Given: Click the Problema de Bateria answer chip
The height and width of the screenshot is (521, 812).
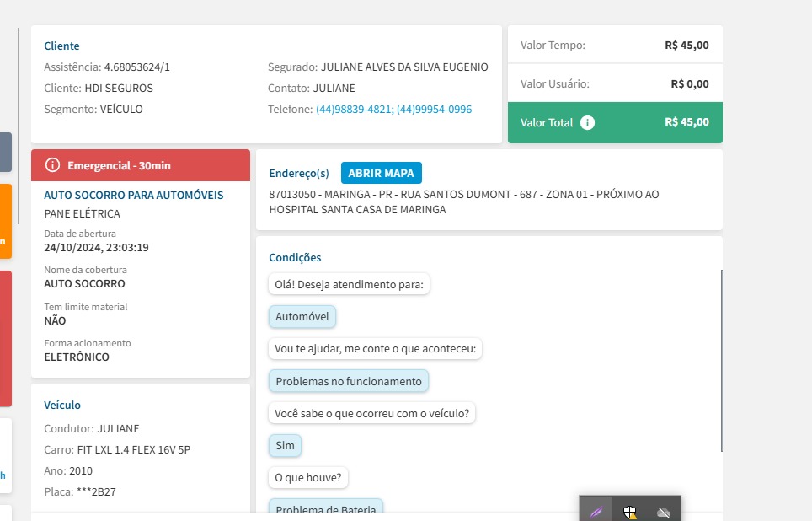Looking at the screenshot, I should (x=326, y=508).
